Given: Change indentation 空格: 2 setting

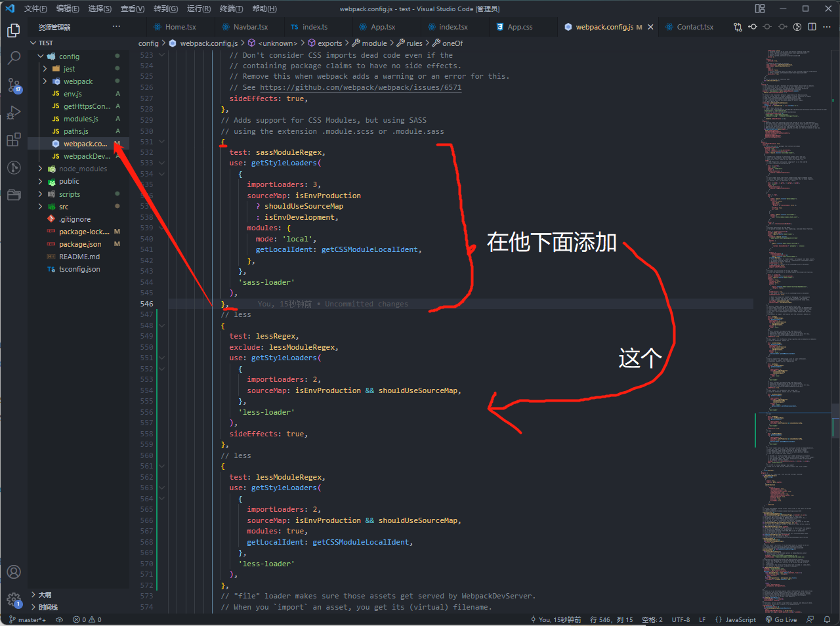Looking at the screenshot, I should coord(652,619).
